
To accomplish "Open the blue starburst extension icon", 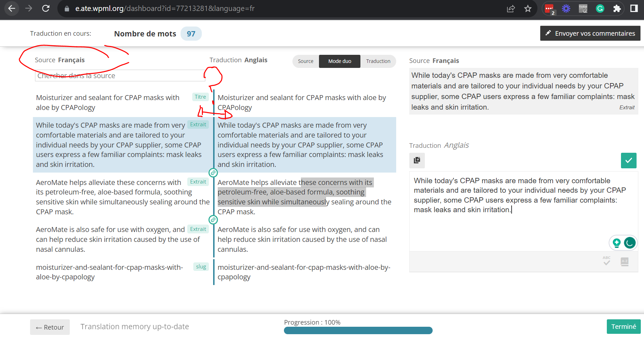I will [566, 8].
